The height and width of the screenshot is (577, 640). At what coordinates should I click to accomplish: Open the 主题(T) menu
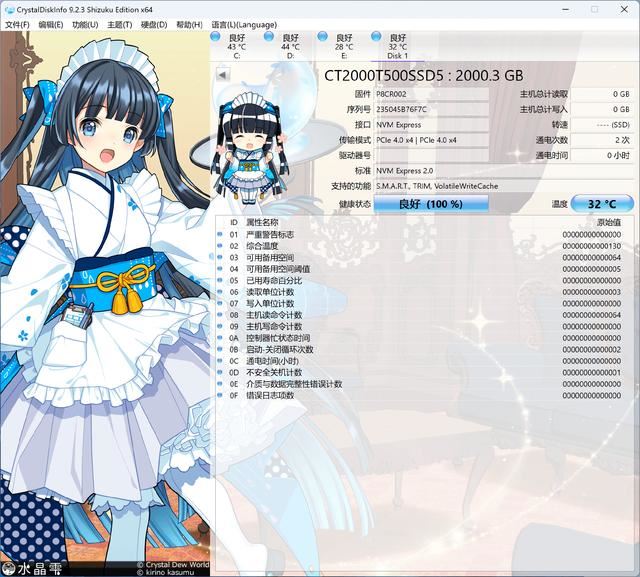119,24
